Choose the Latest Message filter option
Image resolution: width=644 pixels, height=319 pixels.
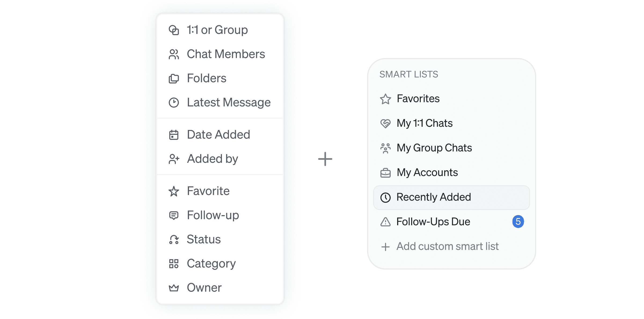pos(228,103)
